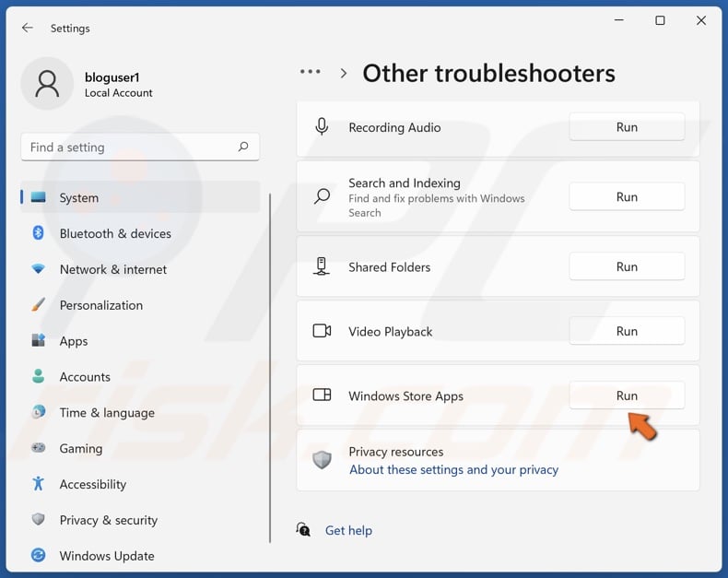This screenshot has width=728, height=578.
Task: Click the Accessibility figure icon
Action: coord(39,484)
